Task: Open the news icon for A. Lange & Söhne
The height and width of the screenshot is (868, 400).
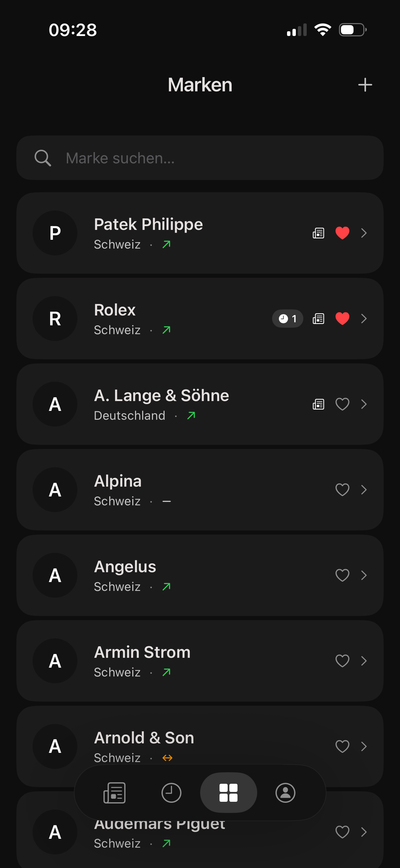Action: pyautogui.click(x=318, y=404)
